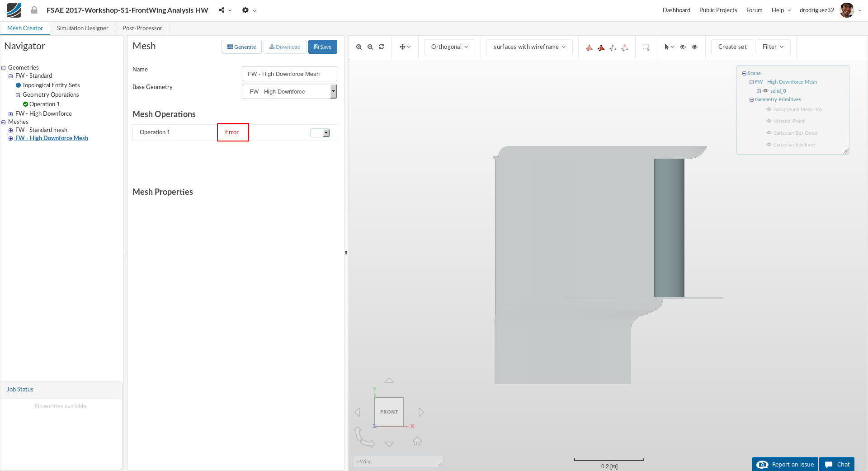Expand the solid_0 scene node
The height and width of the screenshot is (471, 868).
[x=759, y=91]
